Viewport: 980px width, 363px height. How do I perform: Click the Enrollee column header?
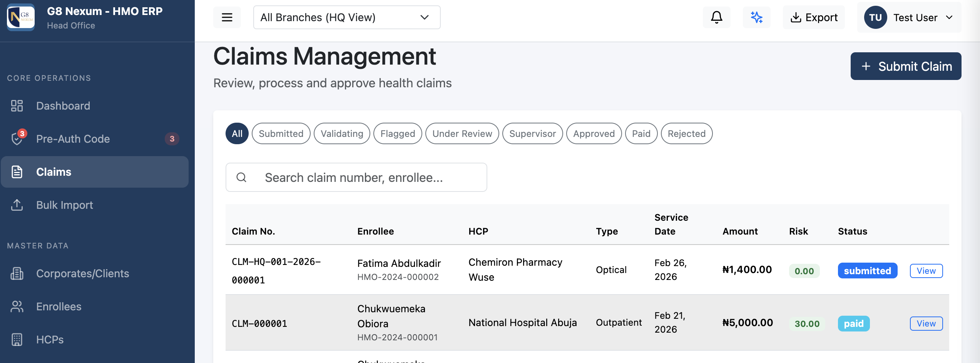(x=375, y=231)
